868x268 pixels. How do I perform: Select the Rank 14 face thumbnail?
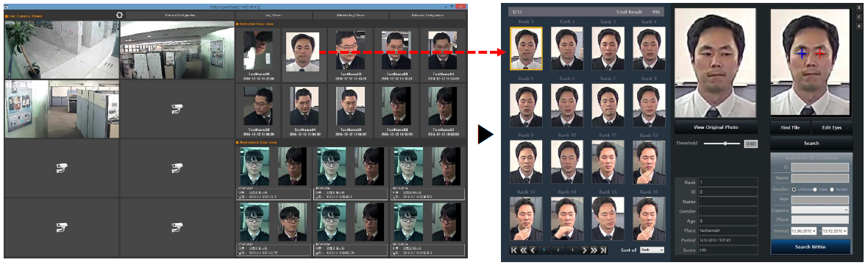coord(567,218)
